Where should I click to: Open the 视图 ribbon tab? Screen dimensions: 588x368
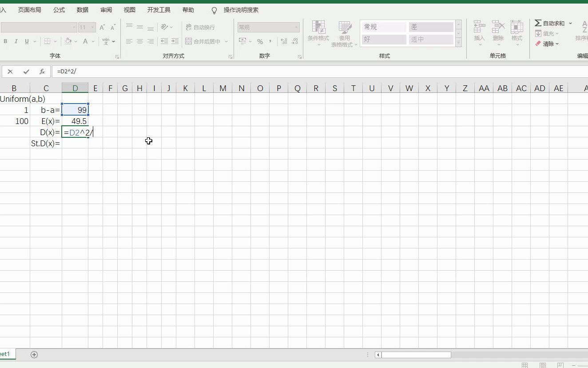point(130,10)
